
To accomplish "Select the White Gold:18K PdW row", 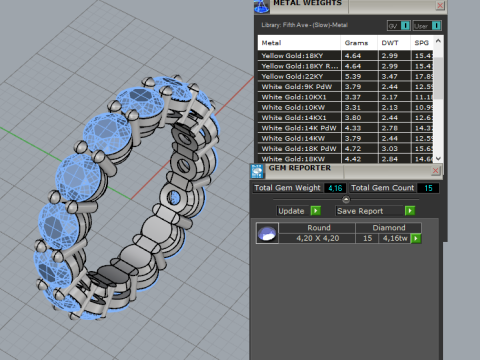I will 345,149.
